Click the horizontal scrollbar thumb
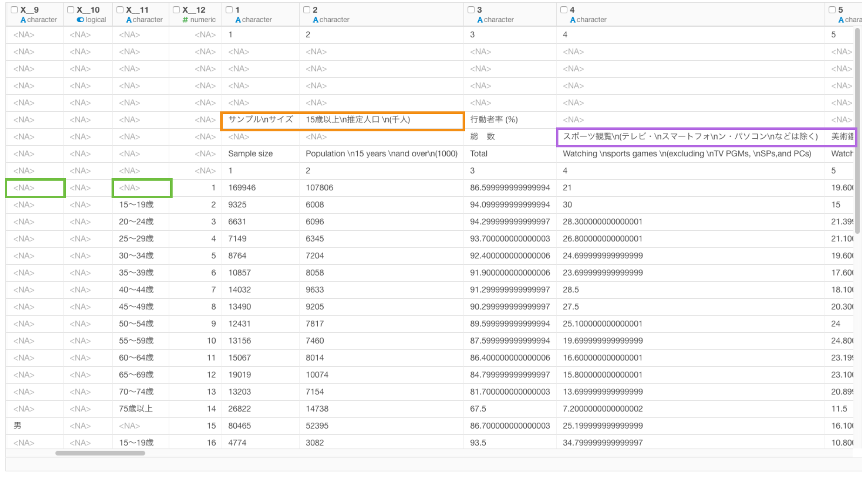 (100, 453)
